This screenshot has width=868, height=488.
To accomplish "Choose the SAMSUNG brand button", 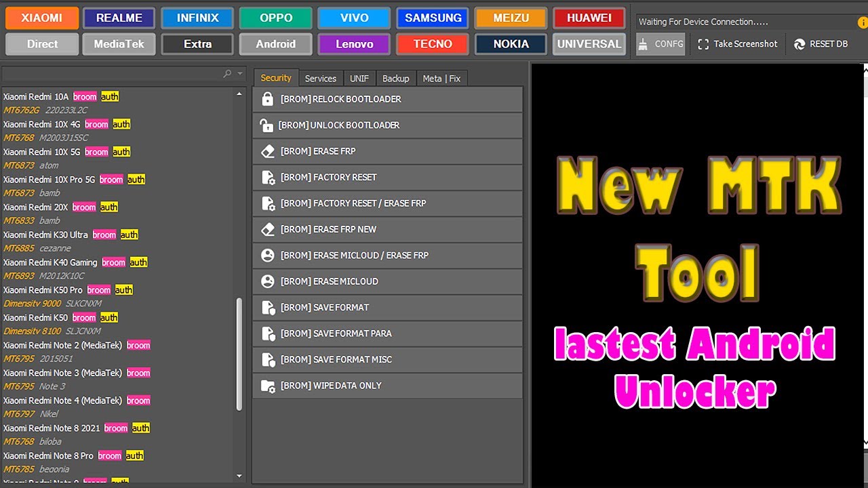I will (433, 18).
